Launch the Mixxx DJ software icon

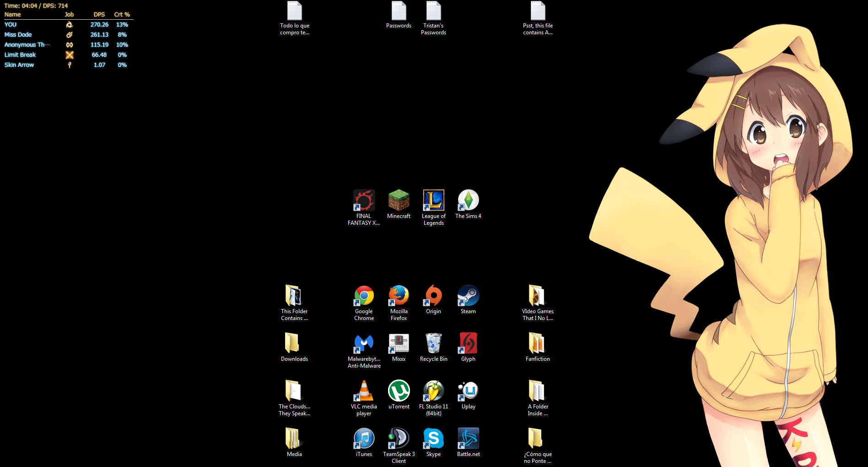coord(399,348)
